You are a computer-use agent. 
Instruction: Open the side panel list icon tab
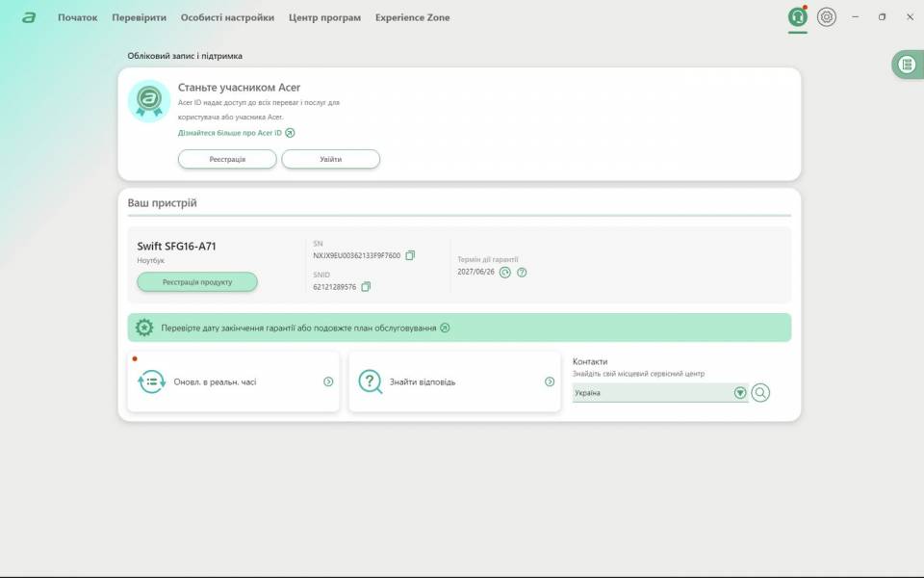(908, 65)
